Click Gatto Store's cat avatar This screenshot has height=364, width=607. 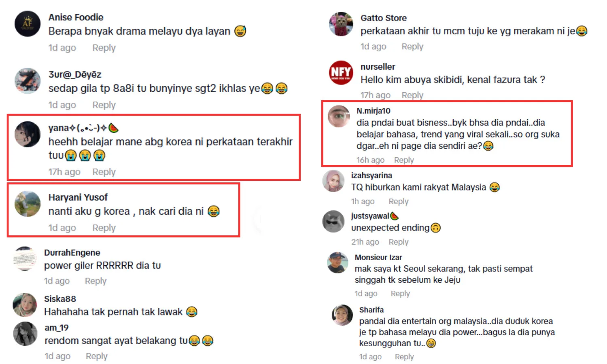point(341,24)
